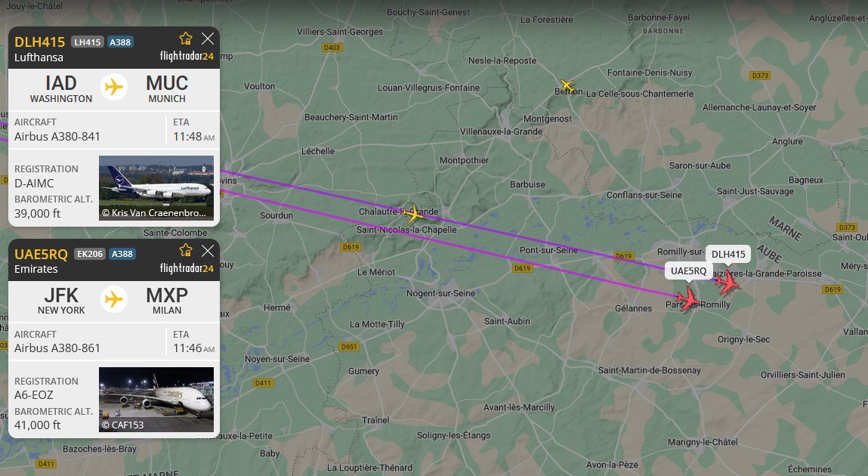Click the Nogent-sur-Seine town label
This screenshot has height=476, width=868.
pyautogui.click(x=440, y=293)
